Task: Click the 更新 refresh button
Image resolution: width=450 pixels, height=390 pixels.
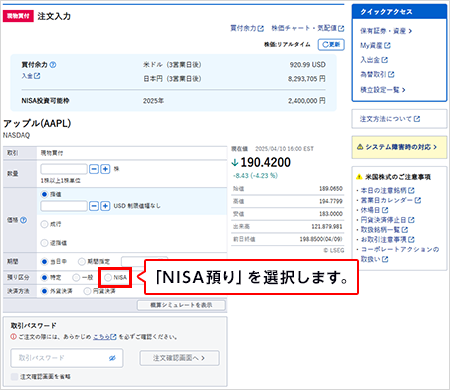Action: point(331,44)
